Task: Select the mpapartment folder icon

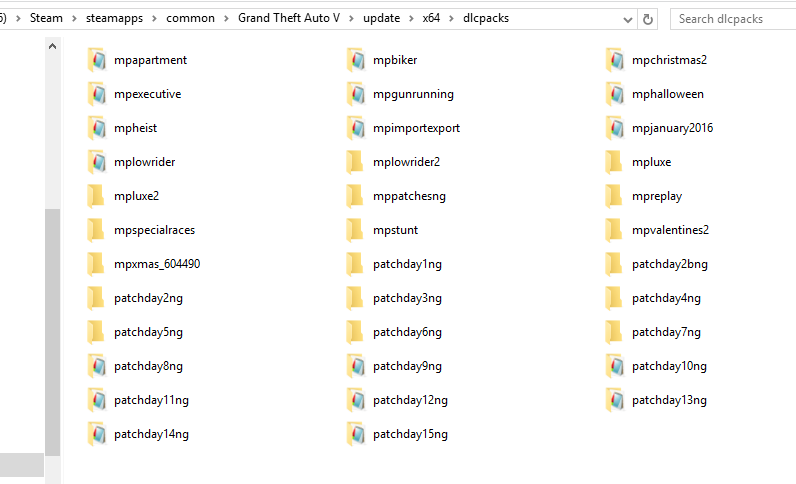Action: click(x=96, y=60)
